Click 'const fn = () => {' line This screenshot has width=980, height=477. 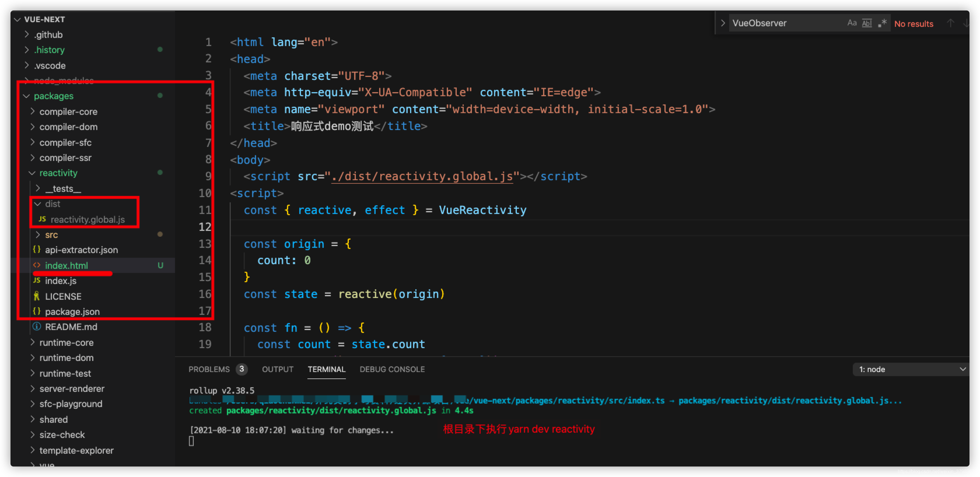point(304,327)
